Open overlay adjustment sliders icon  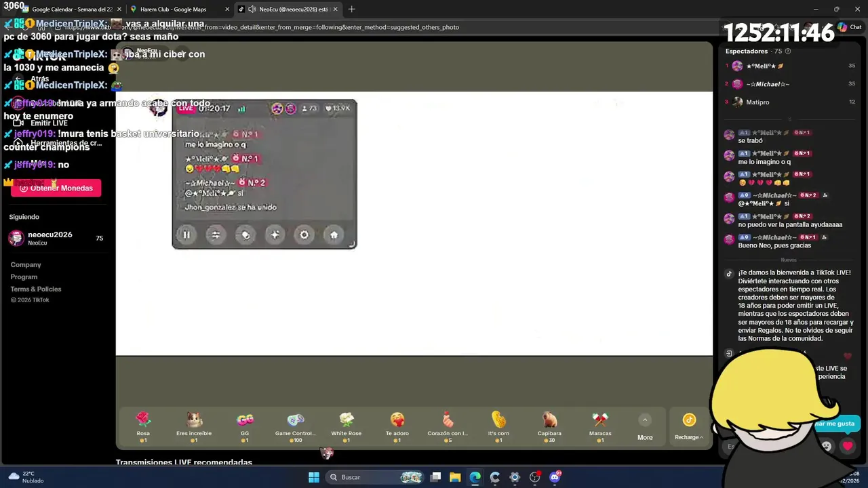click(216, 235)
